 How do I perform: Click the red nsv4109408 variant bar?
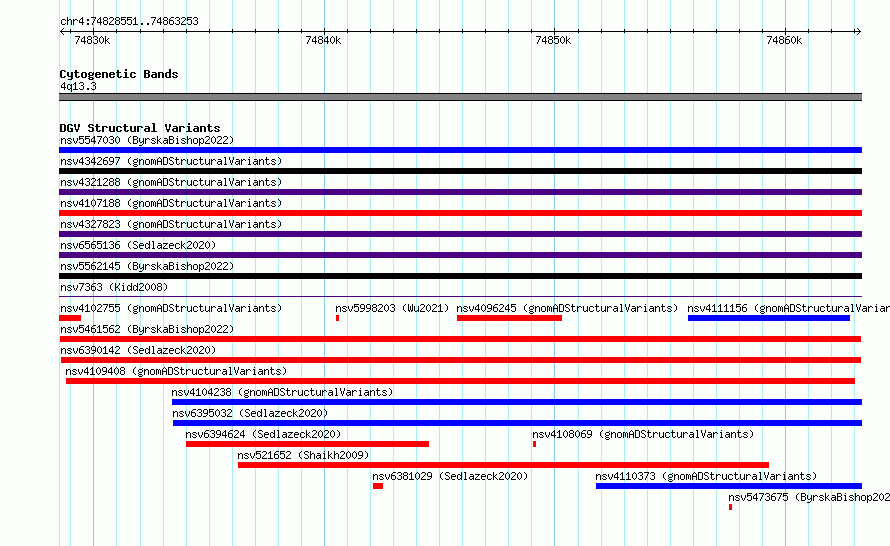460,381
